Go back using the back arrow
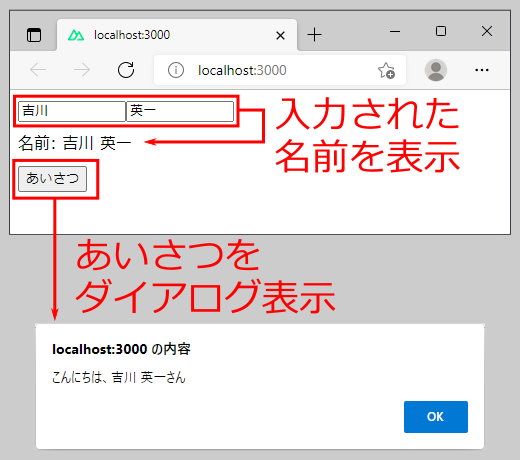The image size is (520, 460). coord(38,70)
